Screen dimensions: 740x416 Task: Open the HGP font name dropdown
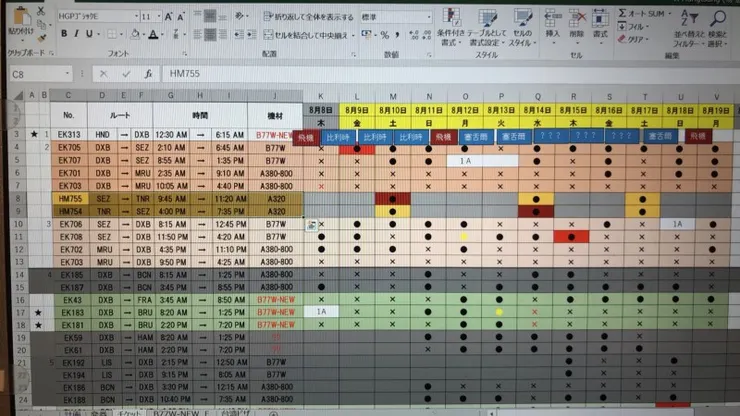tap(136, 16)
